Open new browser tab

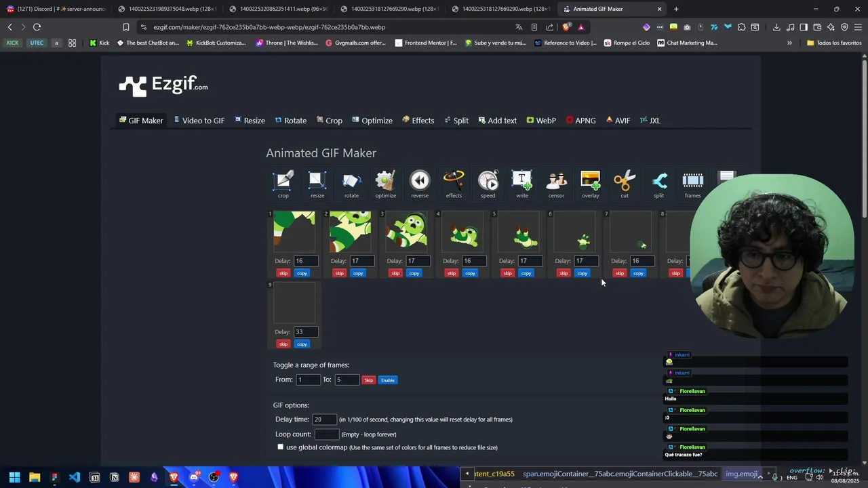[676, 9]
